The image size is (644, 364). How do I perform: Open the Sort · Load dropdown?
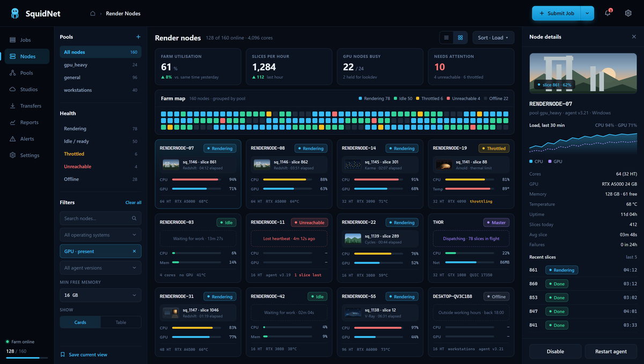pyautogui.click(x=493, y=38)
